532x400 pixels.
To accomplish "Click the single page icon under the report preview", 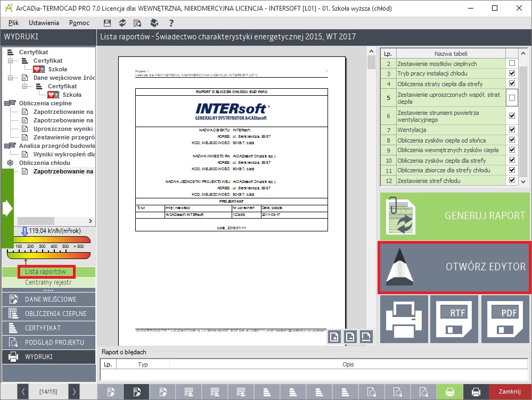I will click(350, 337).
